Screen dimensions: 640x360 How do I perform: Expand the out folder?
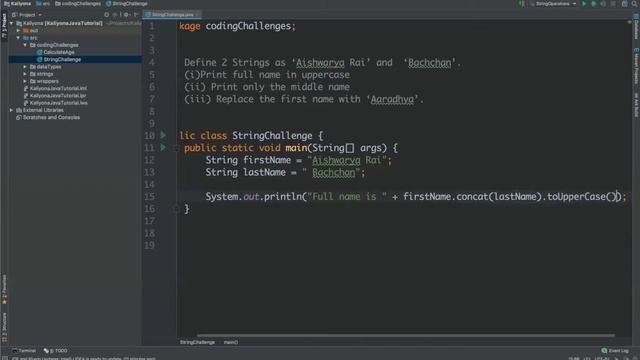[18, 31]
